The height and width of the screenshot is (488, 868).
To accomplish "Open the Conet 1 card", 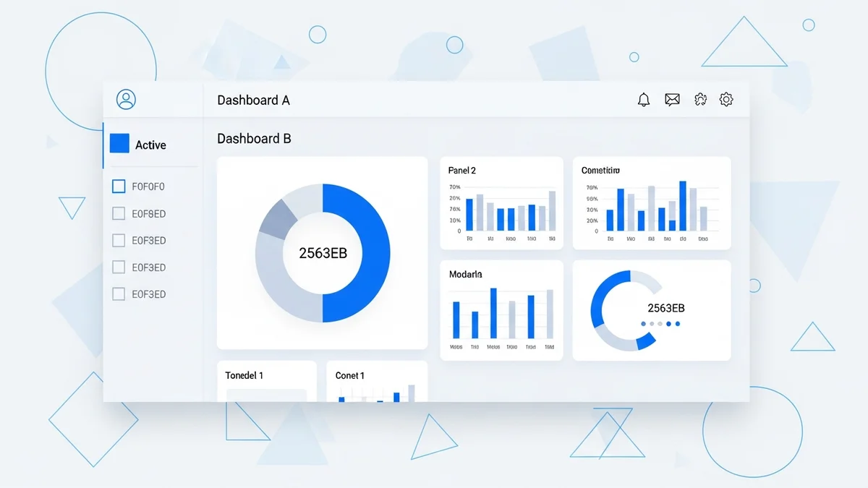I will click(349, 375).
